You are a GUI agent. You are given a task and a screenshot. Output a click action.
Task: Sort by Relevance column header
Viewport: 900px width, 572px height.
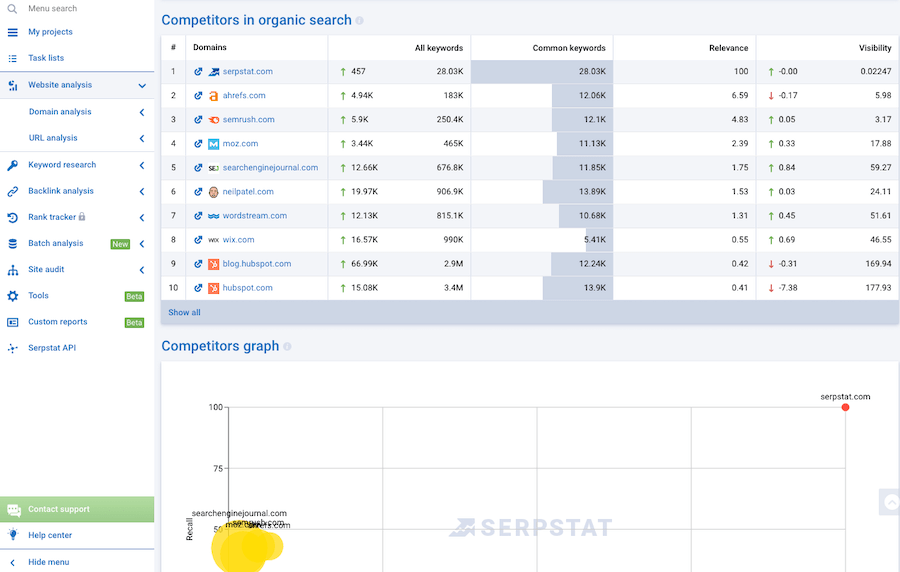(728, 48)
